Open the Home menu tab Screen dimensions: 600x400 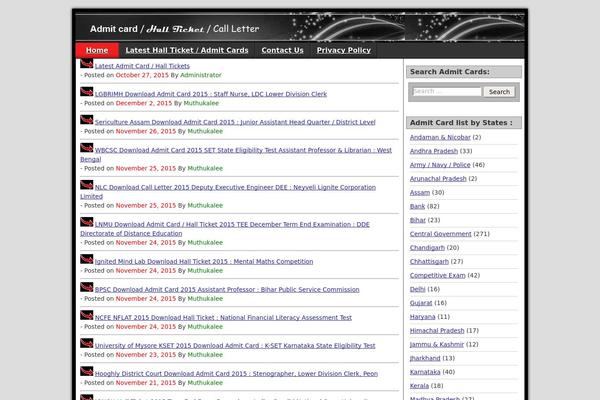[x=97, y=50]
